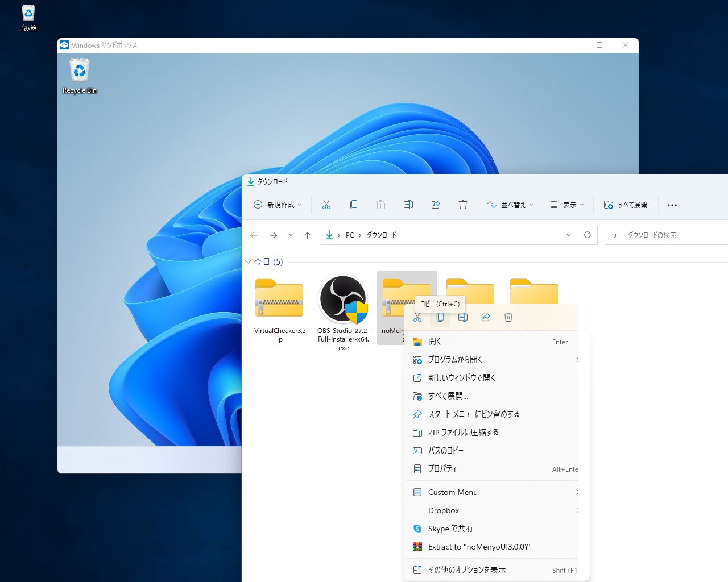Screen dimensions: 728x582
Task: Refresh the Downloads folder view
Action: (x=588, y=235)
